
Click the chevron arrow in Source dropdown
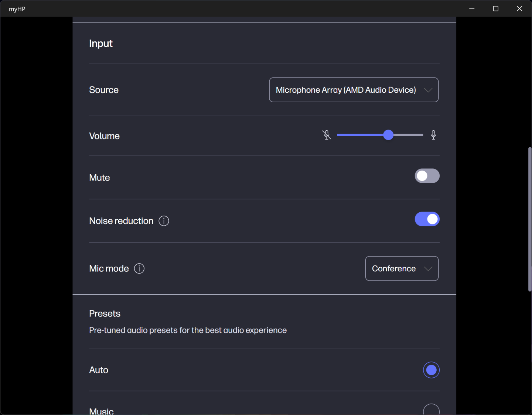(428, 90)
